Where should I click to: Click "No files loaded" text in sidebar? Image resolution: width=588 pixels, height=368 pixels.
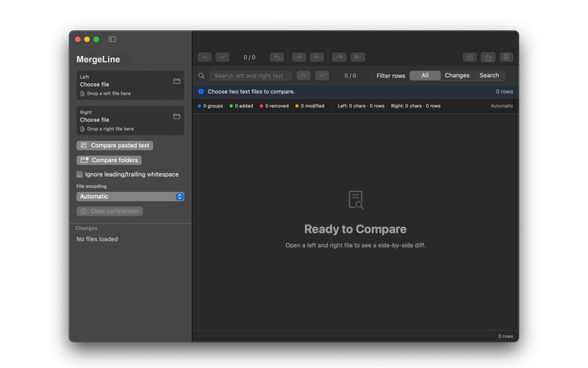97,239
